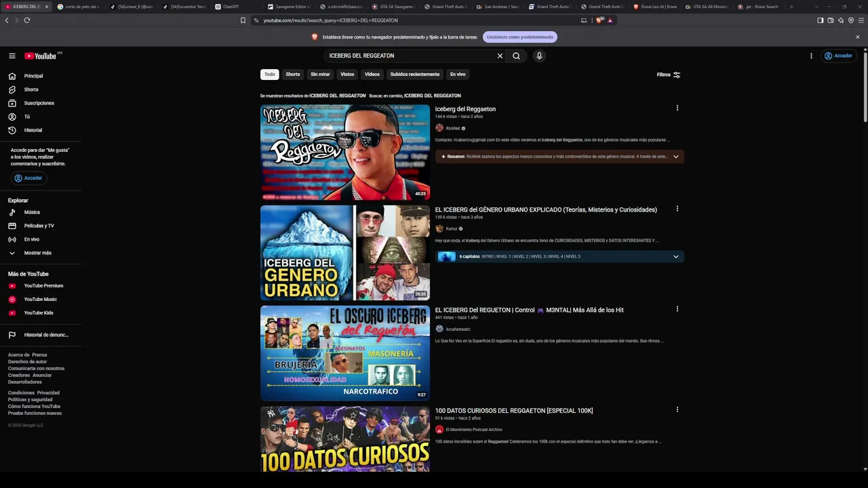Switch to the Brave Leo AI browser tab
This screenshot has width=868, height=488.
pyautogui.click(x=655, y=7)
